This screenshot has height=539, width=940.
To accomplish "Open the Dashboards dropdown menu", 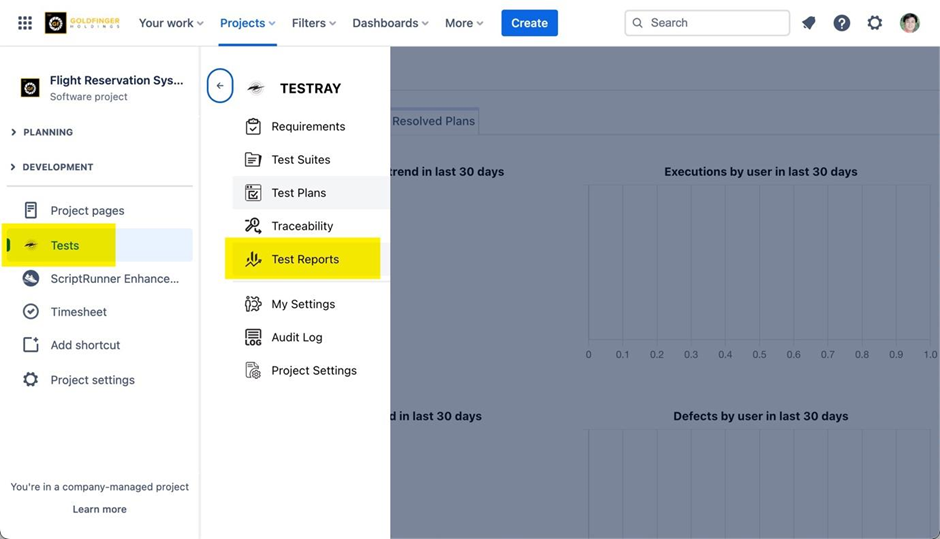I will (390, 23).
